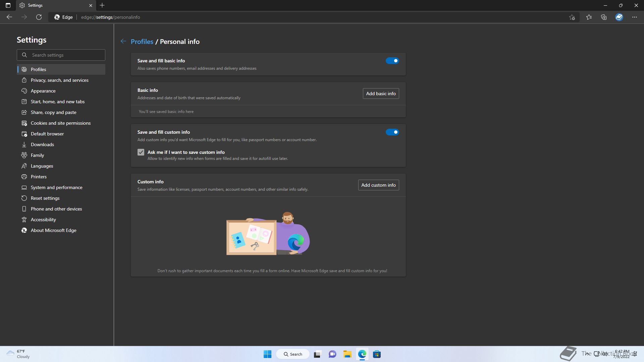Open Windows Start button on taskbar
This screenshot has height=362, width=644.
pos(267,354)
